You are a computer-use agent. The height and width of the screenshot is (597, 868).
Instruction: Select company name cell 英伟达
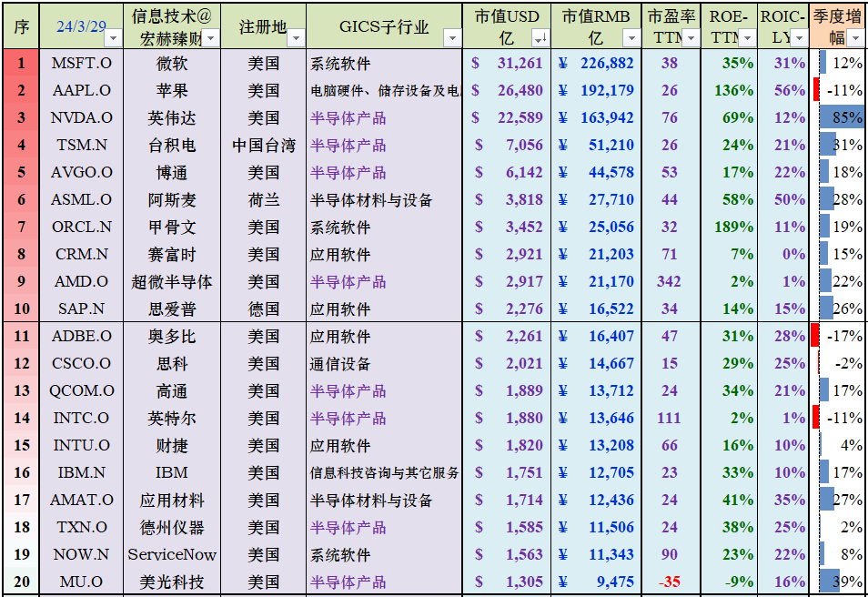(x=172, y=117)
